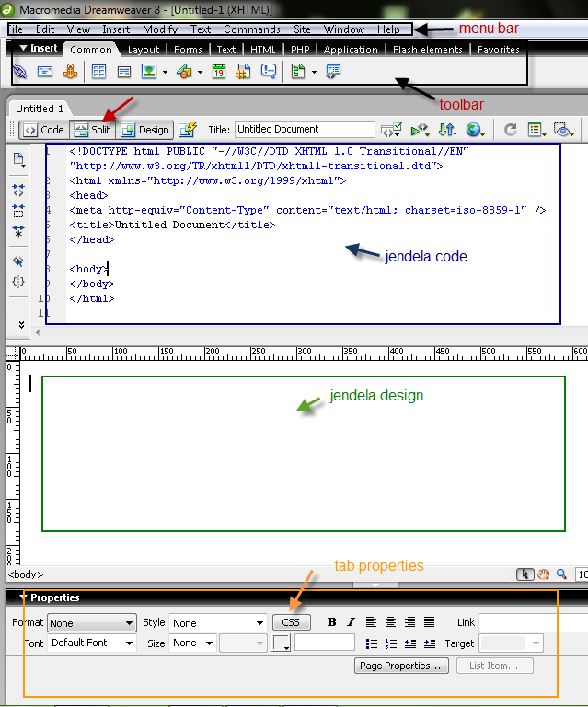Open documents icon in coding toolbar
Screen dimensions: 588x707
[x=18, y=159]
